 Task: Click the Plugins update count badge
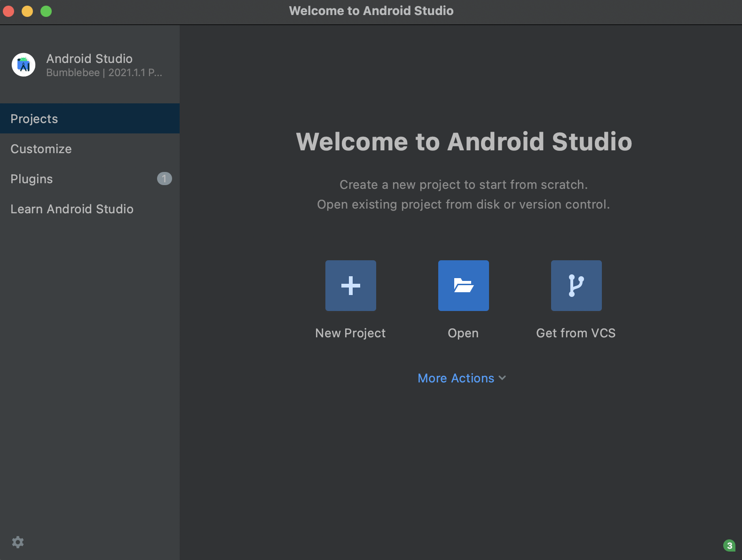pyautogui.click(x=164, y=179)
